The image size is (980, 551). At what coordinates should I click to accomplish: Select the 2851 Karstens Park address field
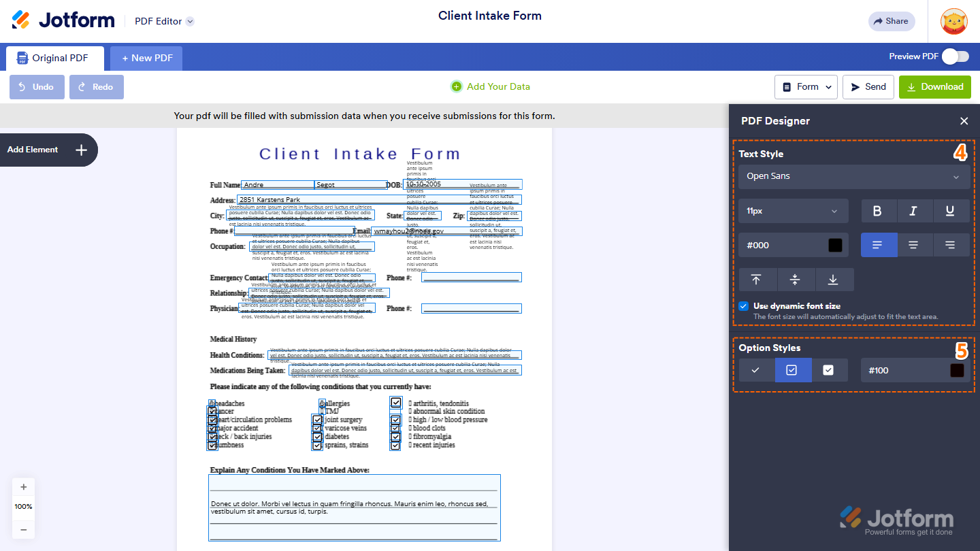[378, 199]
